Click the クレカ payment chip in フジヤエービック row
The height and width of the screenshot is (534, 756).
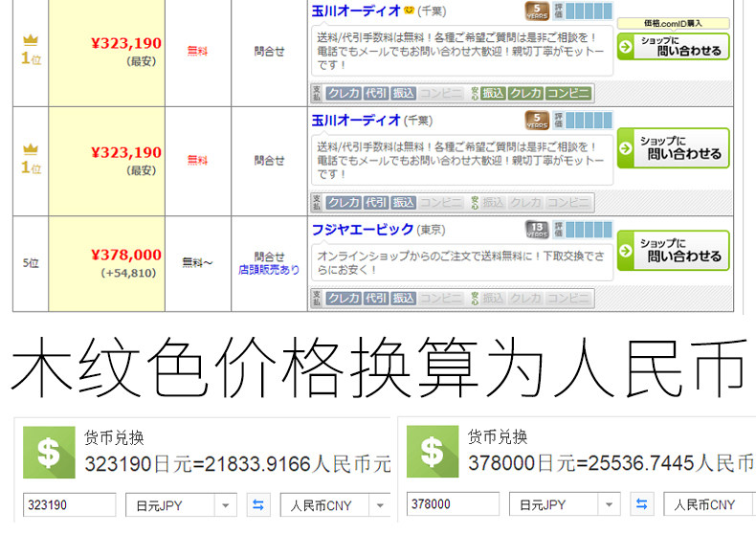point(344,299)
